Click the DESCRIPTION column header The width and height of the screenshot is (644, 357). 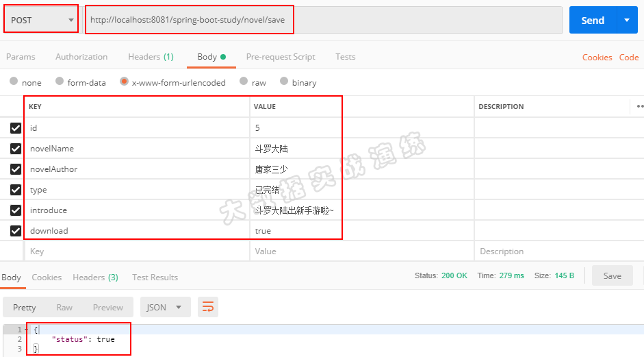coord(501,106)
